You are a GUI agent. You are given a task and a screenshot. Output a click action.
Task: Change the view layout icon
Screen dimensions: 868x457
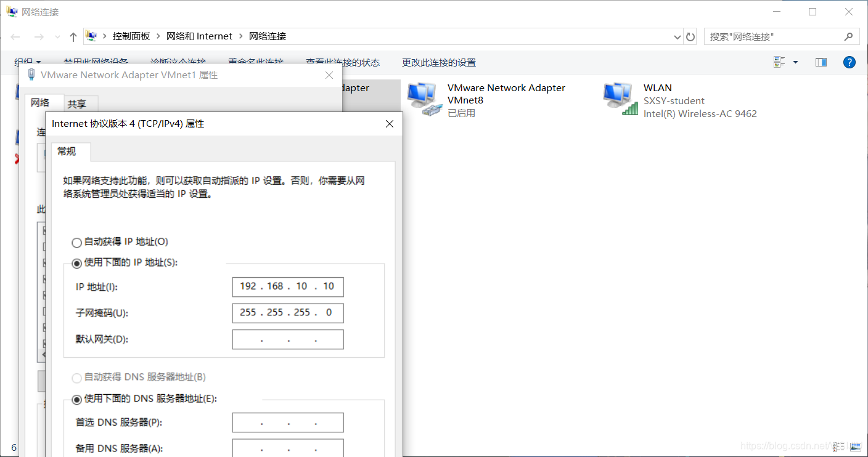[779, 62]
